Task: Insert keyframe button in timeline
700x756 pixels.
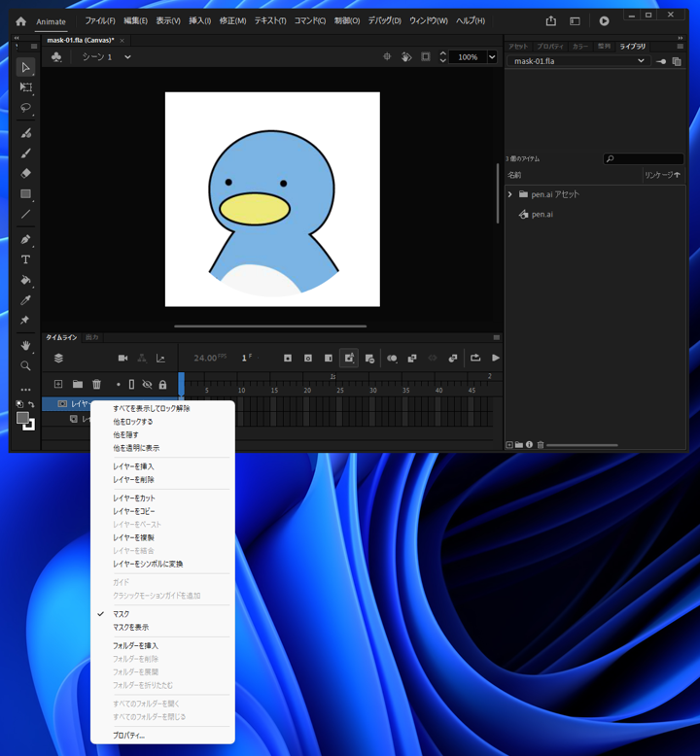Action: pyautogui.click(x=288, y=359)
